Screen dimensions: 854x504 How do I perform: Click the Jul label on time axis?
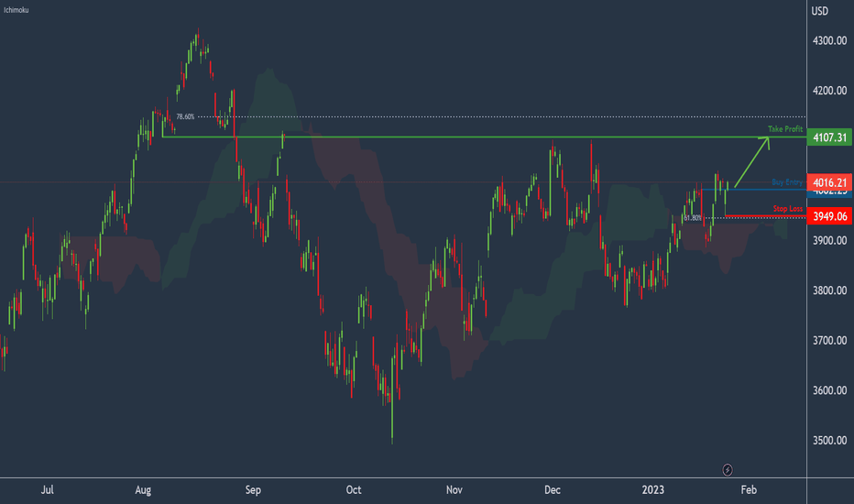48,490
